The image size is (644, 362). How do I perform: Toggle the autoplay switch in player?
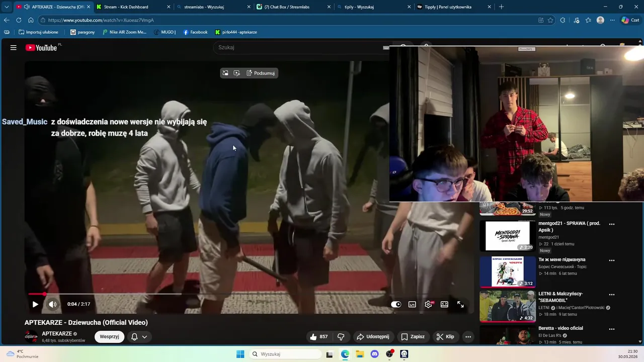[x=396, y=304]
